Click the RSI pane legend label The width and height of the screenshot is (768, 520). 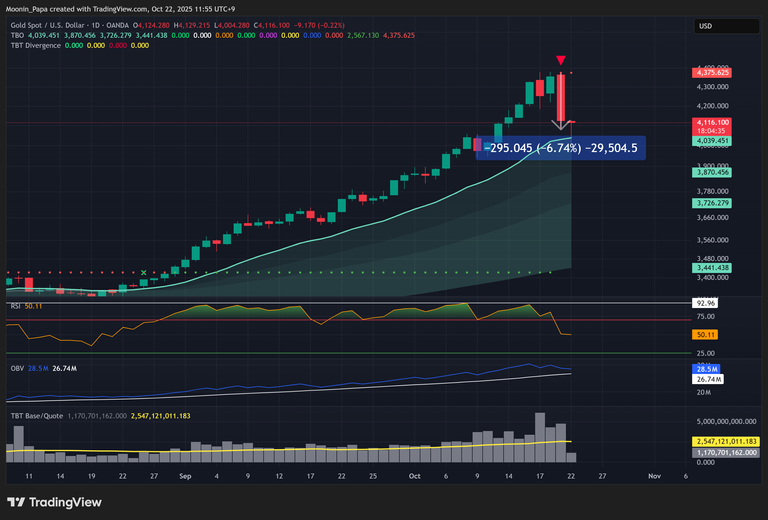(x=16, y=304)
